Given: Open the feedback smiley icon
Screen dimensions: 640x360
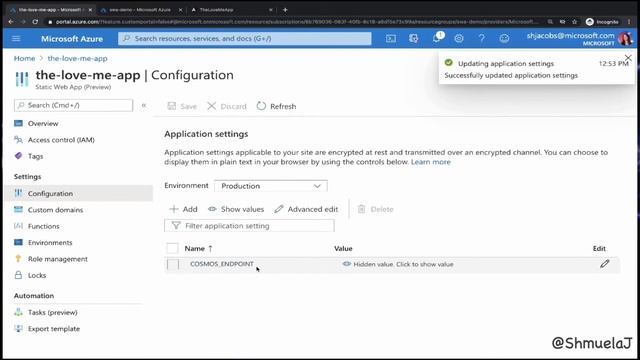Looking at the screenshot, I should pos(504,38).
